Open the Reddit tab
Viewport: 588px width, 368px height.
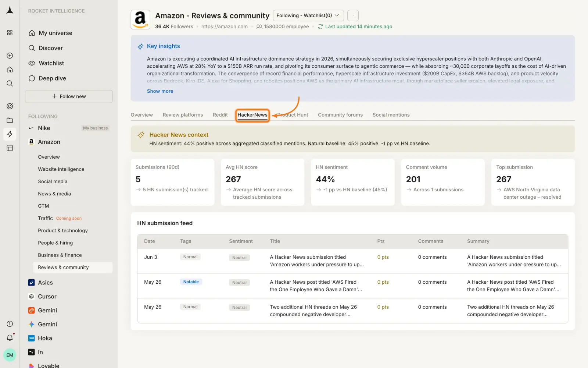click(x=220, y=115)
